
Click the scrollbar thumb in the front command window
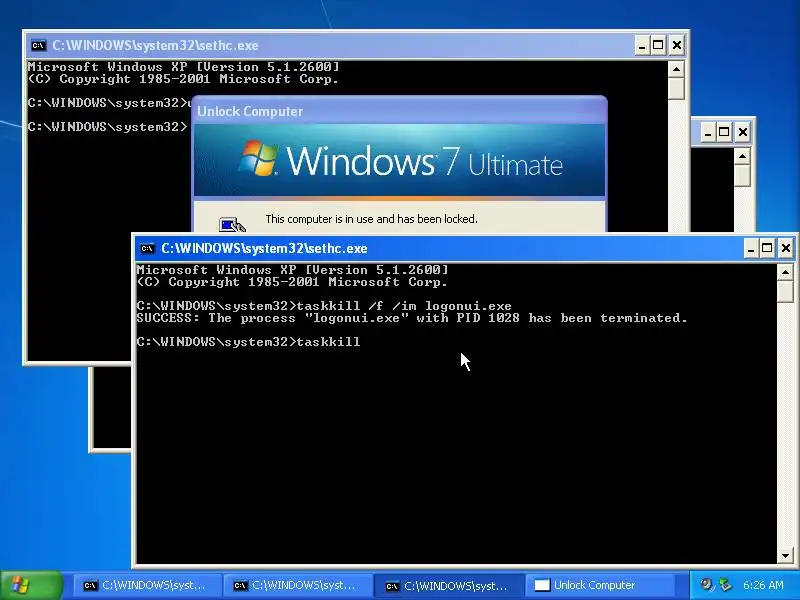785,291
